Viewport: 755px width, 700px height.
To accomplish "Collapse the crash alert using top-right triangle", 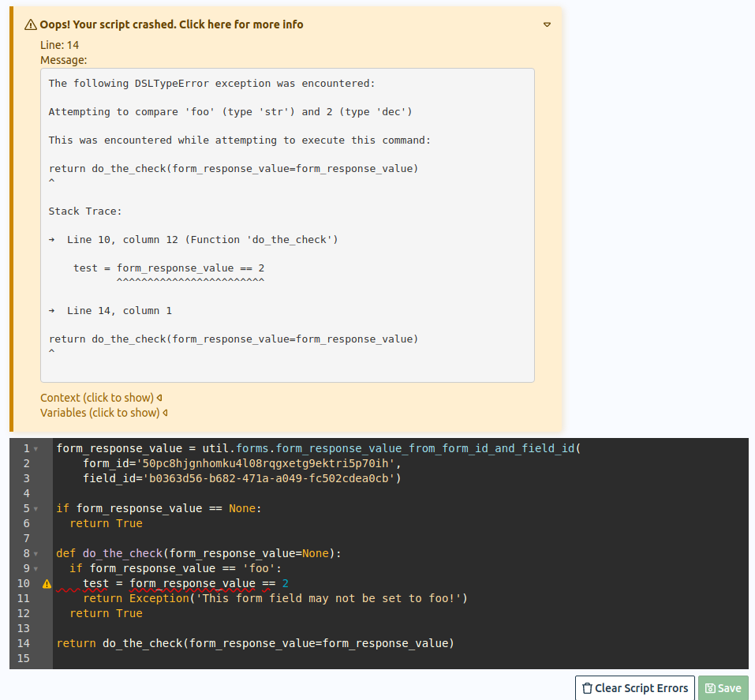I will click(547, 24).
